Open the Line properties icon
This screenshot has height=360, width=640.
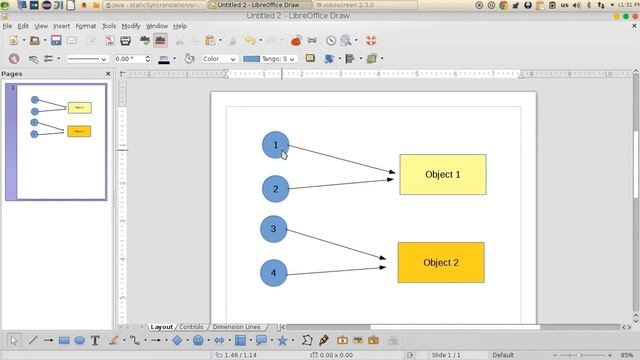[33, 59]
